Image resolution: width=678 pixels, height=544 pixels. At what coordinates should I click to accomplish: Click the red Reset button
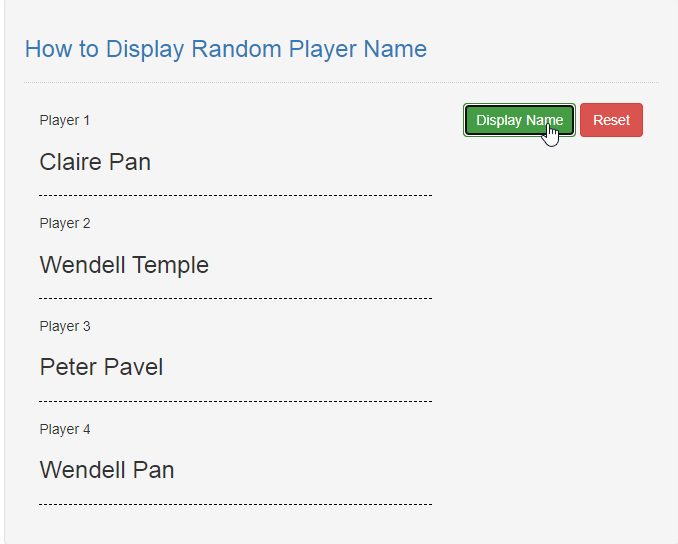(611, 120)
